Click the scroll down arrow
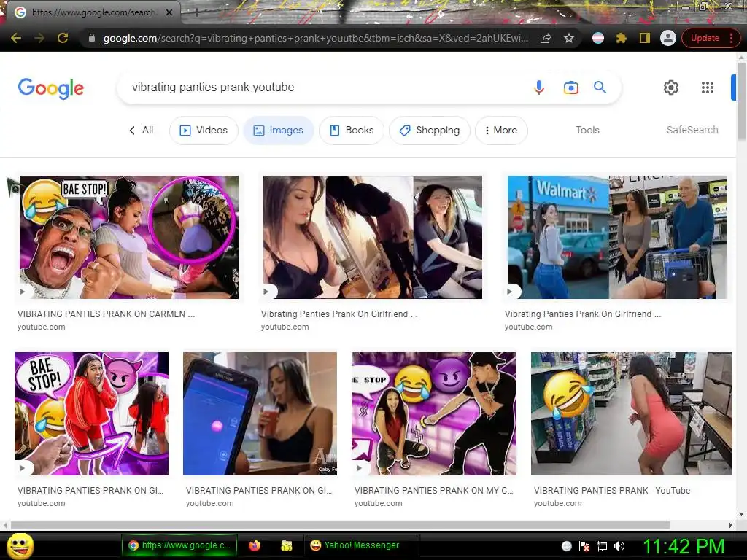Screen dimensions: 747x560 pos(741,514)
